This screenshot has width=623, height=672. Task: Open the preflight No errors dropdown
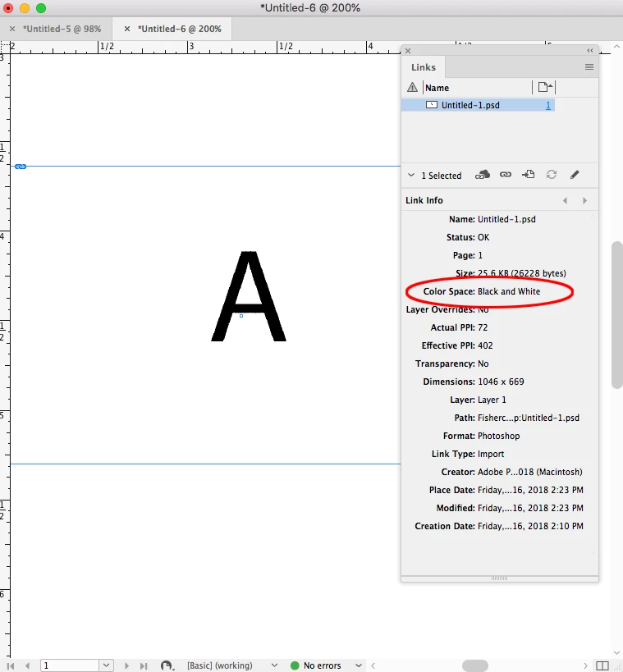click(359, 665)
